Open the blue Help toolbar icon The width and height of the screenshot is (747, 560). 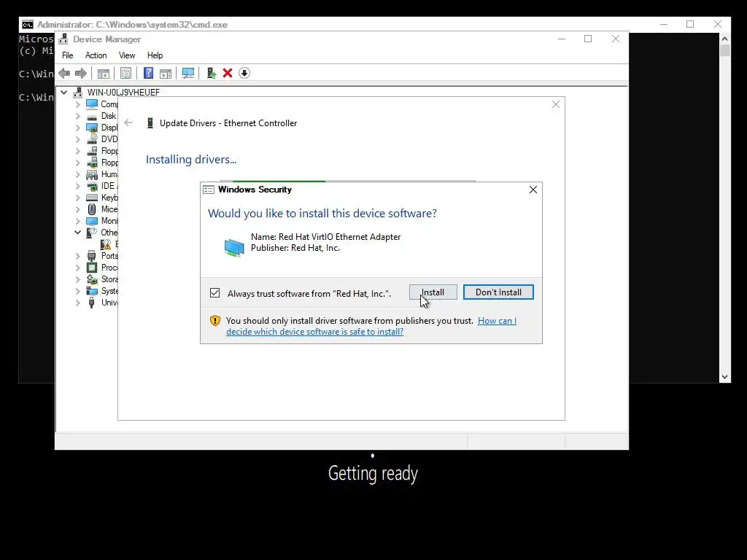149,74
